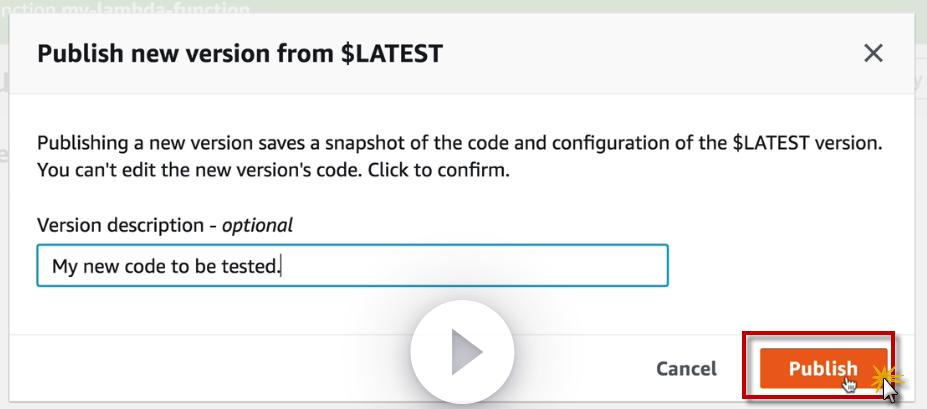
Task: Cancel publishing the new version
Action: coord(686,369)
